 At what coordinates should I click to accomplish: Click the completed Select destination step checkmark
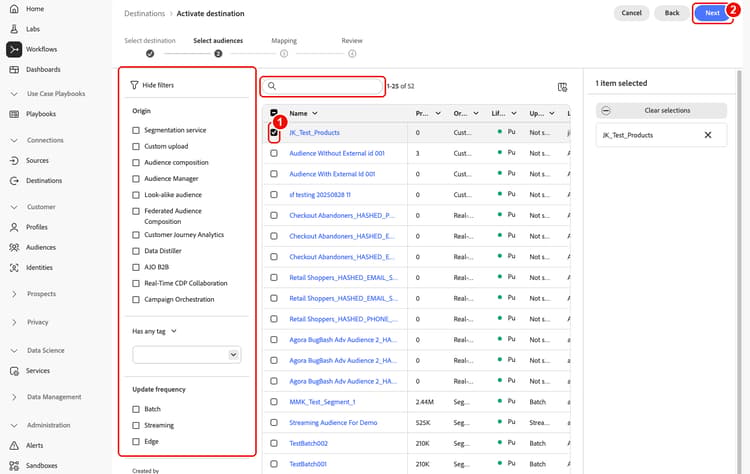[150, 54]
